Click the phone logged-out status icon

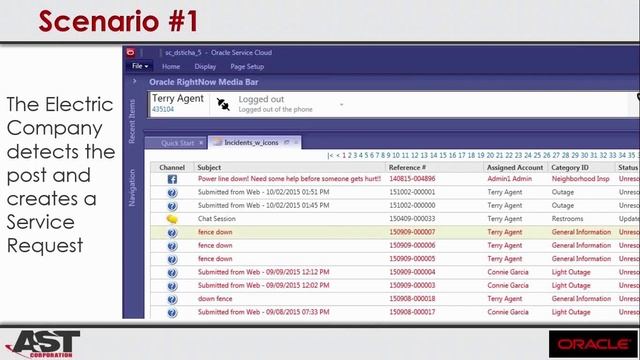(x=223, y=104)
